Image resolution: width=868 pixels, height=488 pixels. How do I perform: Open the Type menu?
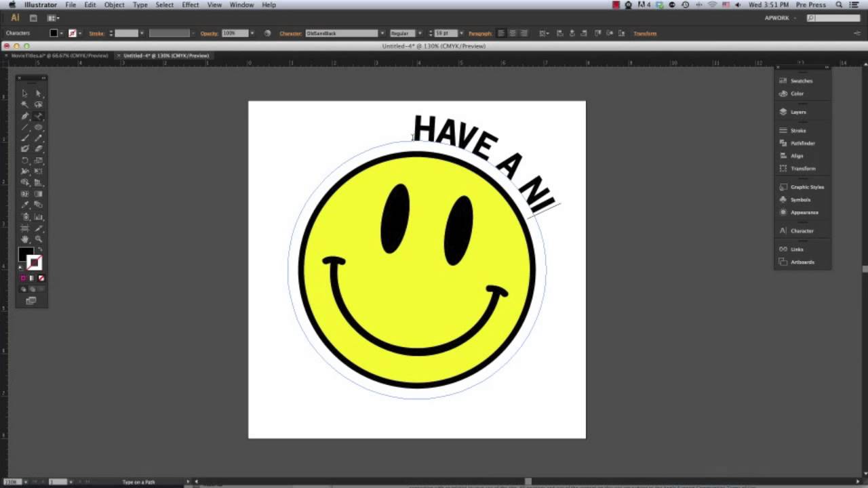click(x=140, y=5)
